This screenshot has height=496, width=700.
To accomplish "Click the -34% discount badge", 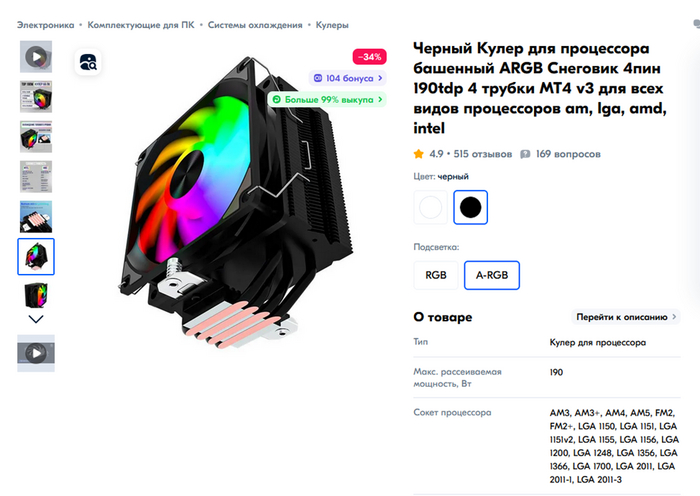I will [x=370, y=57].
